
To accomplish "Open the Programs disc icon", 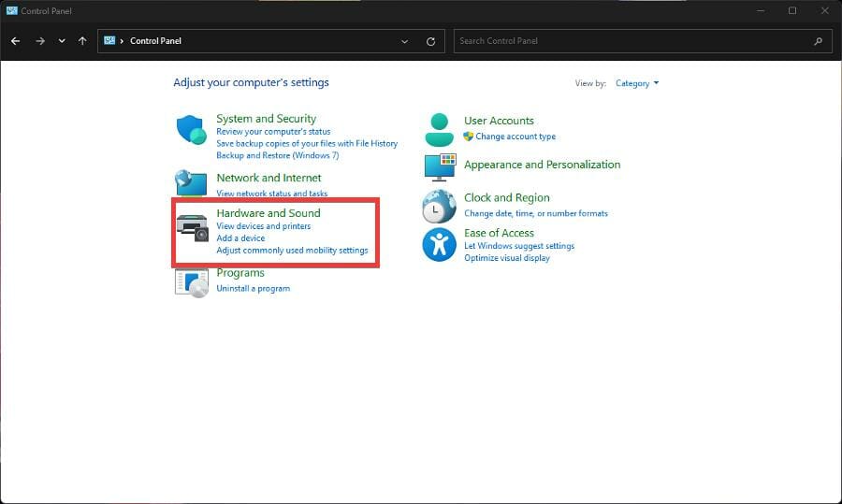I will (x=192, y=283).
